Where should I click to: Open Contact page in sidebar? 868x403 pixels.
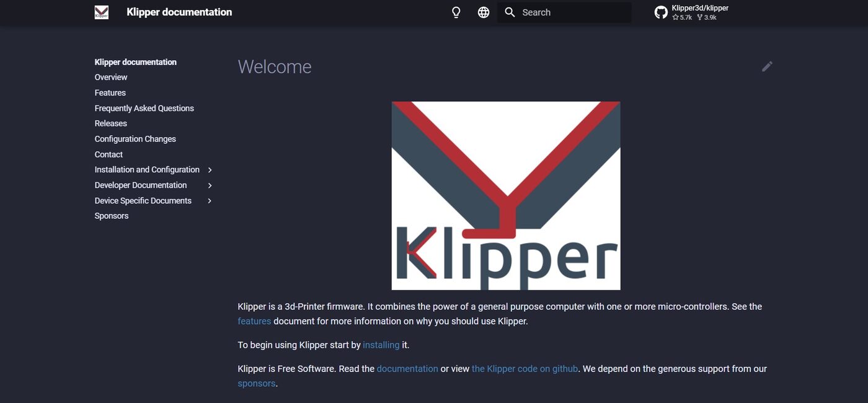(x=108, y=154)
